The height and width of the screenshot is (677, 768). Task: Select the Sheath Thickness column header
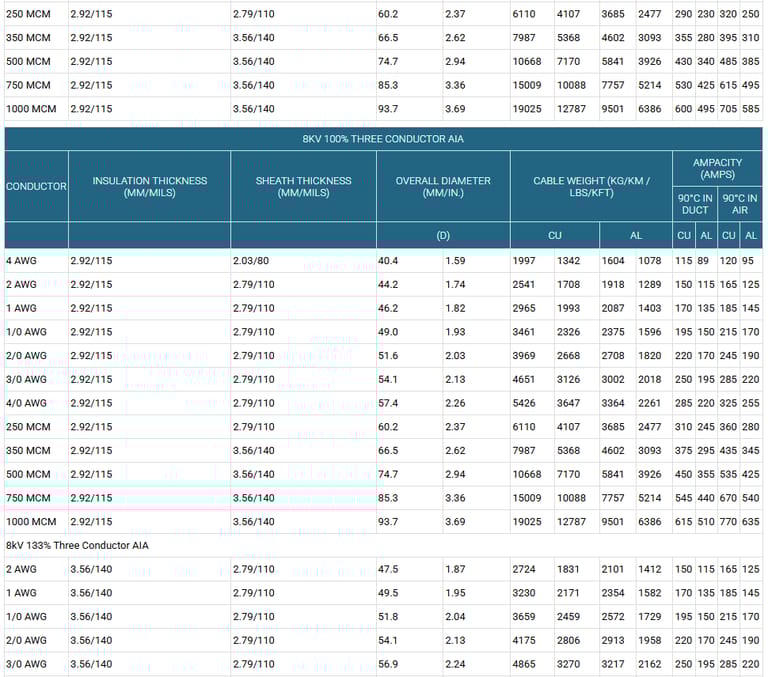(303, 186)
